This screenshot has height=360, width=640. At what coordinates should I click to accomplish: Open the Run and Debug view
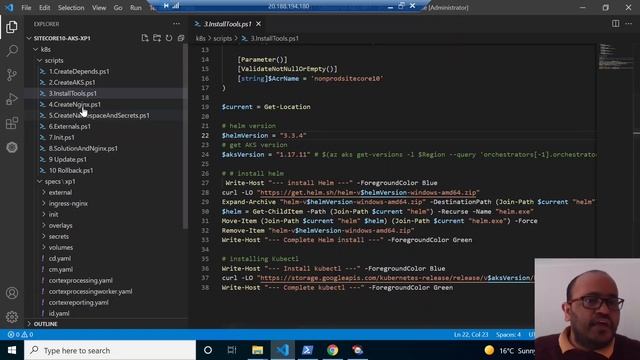[x=12, y=99]
